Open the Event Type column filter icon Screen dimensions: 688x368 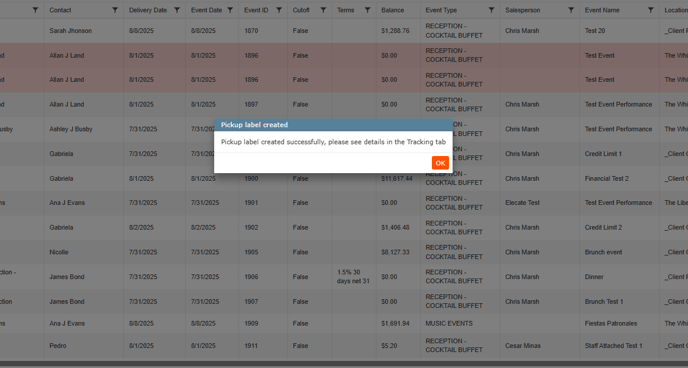(491, 10)
